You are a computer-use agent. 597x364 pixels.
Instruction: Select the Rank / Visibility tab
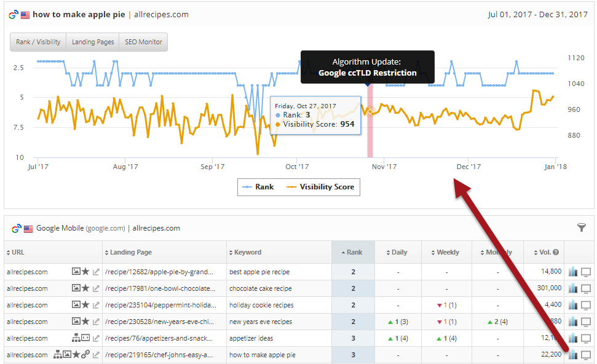click(x=38, y=42)
